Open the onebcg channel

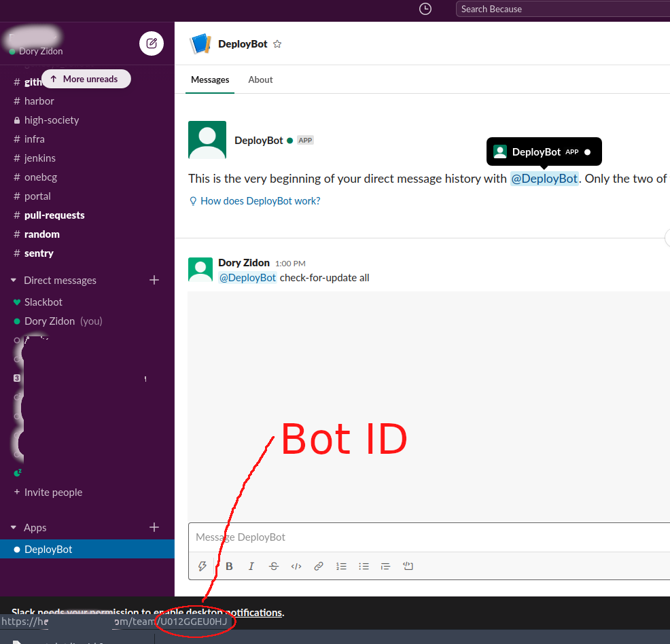point(87,177)
